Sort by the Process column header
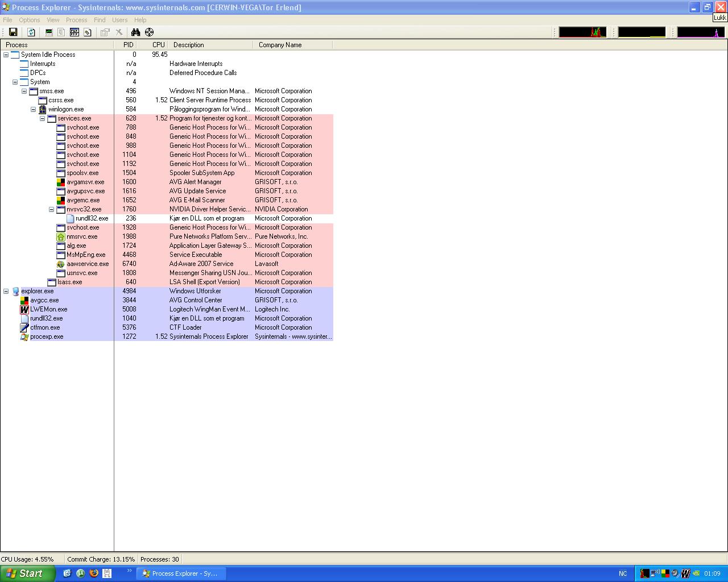This screenshot has height=582, width=728. pos(57,45)
